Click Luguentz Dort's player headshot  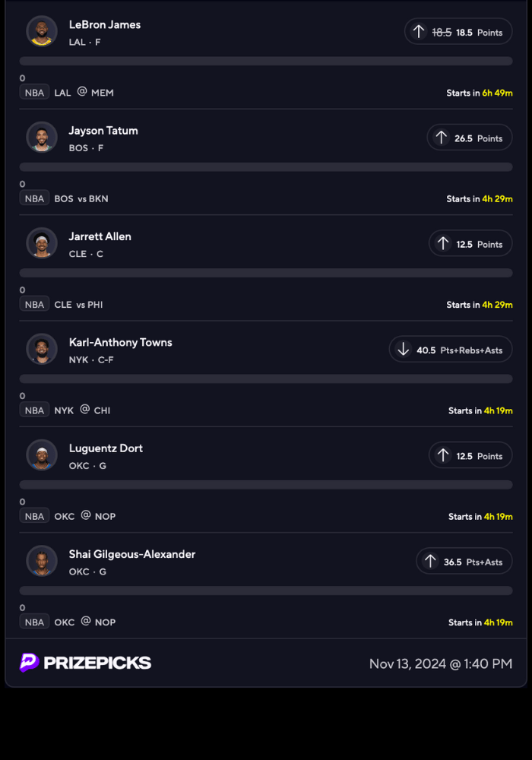pyautogui.click(x=42, y=455)
